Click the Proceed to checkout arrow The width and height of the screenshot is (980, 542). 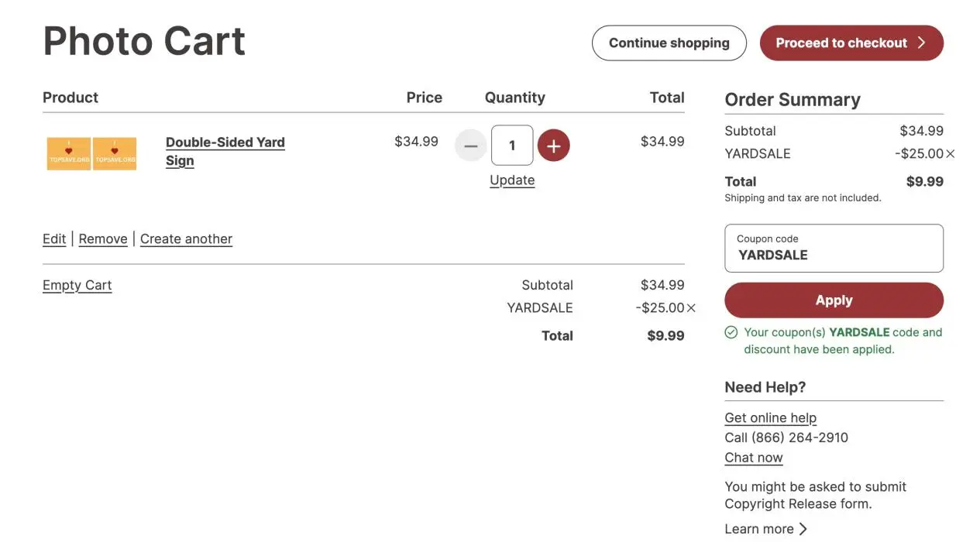pyautogui.click(x=922, y=43)
